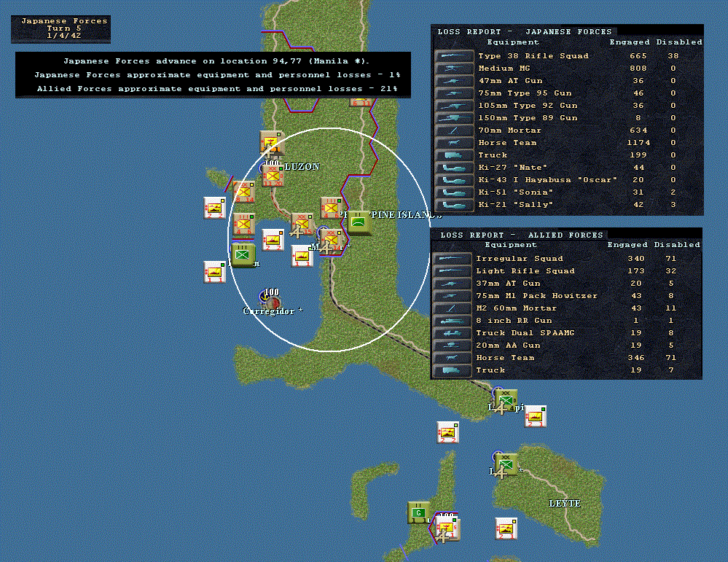The height and width of the screenshot is (562, 728).
Task: Select the Ki-27 "Nate" aircraft icon
Action: click(x=454, y=168)
